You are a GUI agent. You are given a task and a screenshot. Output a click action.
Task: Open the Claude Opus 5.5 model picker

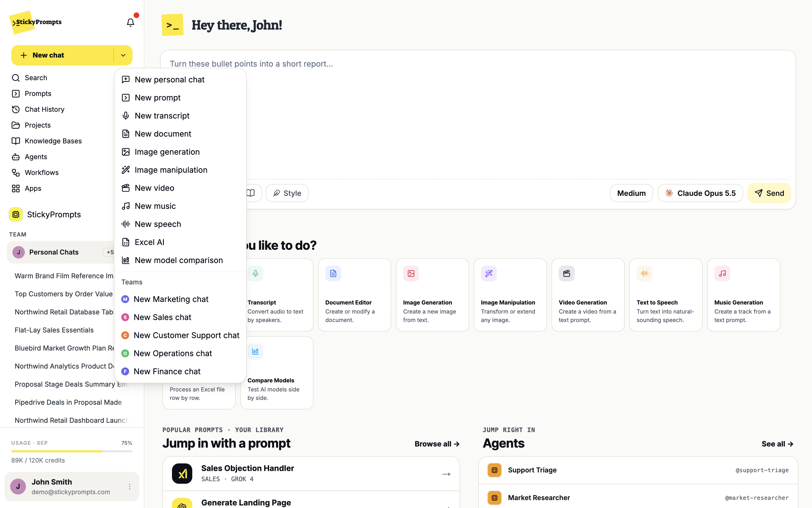(700, 193)
